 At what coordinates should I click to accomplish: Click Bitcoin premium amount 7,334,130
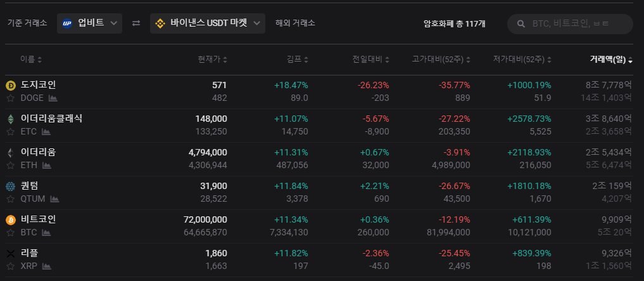(x=288, y=232)
